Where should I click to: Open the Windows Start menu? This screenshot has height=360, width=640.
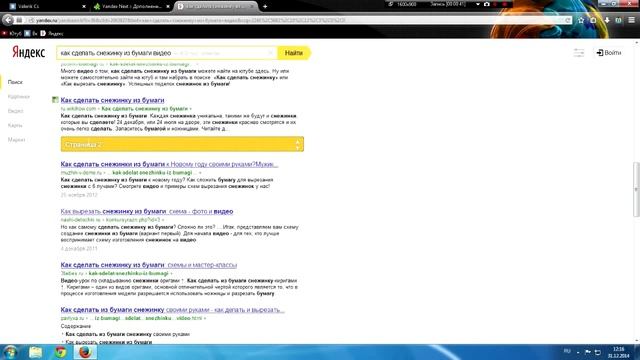click(x=10, y=352)
